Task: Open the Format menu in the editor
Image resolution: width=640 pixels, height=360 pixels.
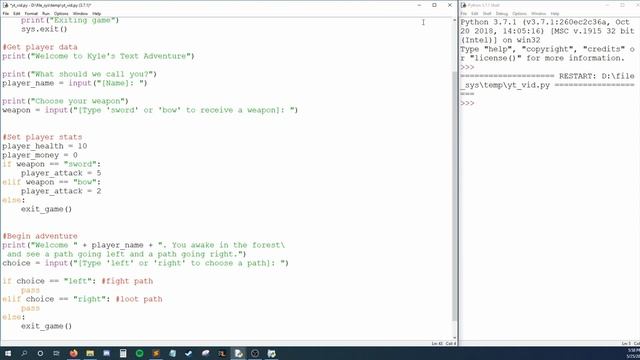Action: (31, 13)
